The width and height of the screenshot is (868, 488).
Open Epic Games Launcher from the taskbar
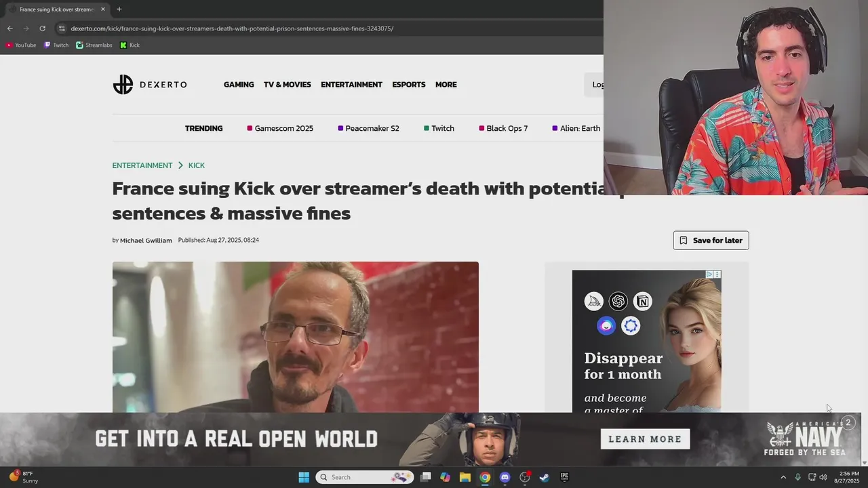564,477
